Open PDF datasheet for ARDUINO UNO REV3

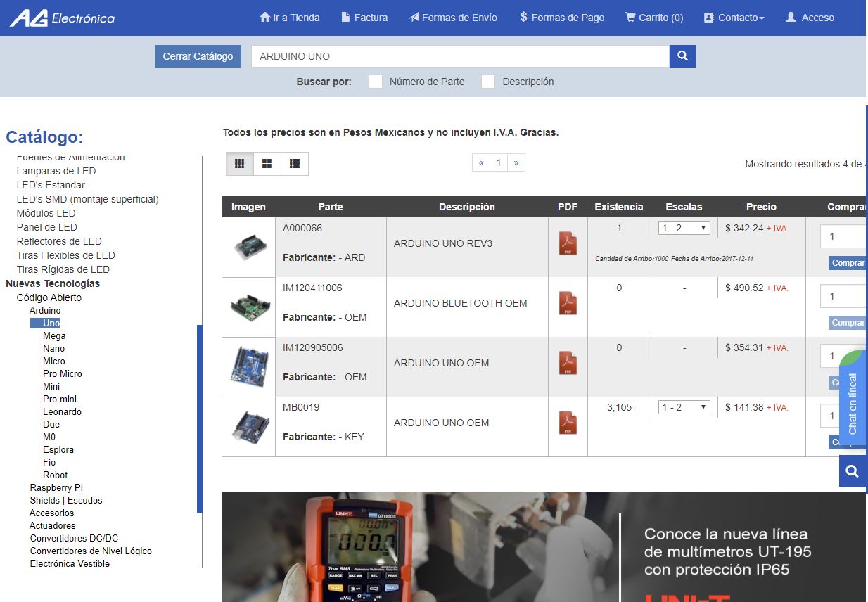click(568, 243)
